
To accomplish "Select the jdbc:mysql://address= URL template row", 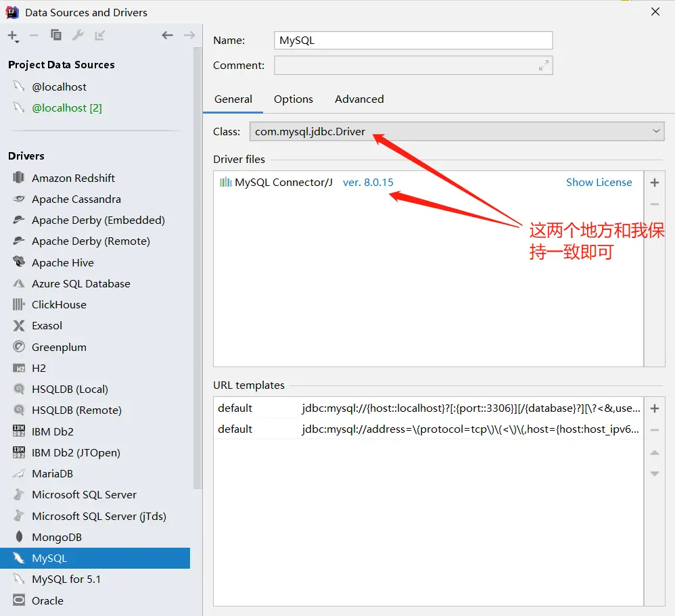I will [428, 429].
